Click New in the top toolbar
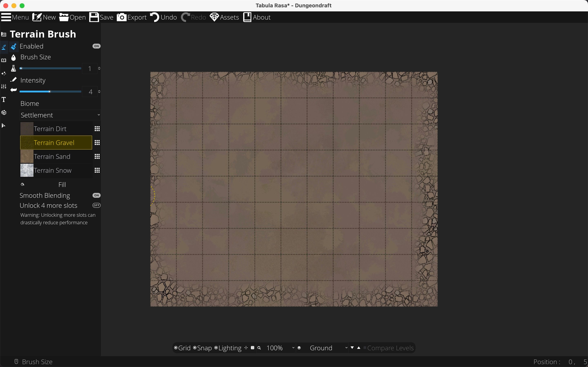588x367 pixels. pyautogui.click(x=44, y=17)
